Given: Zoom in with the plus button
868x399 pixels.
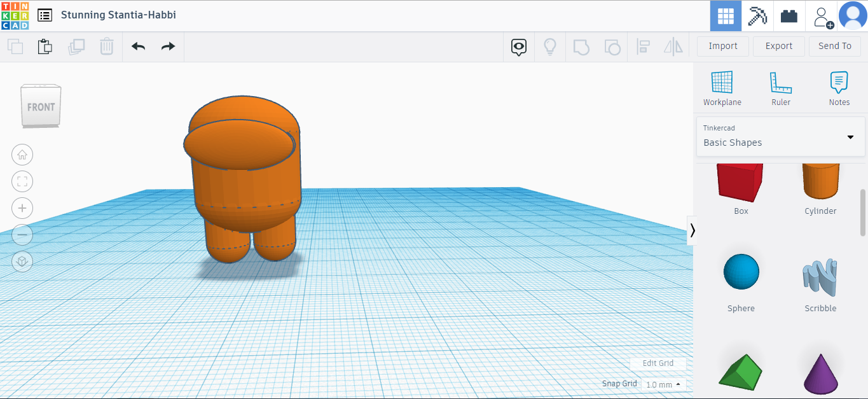Looking at the screenshot, I should point(22,208).
